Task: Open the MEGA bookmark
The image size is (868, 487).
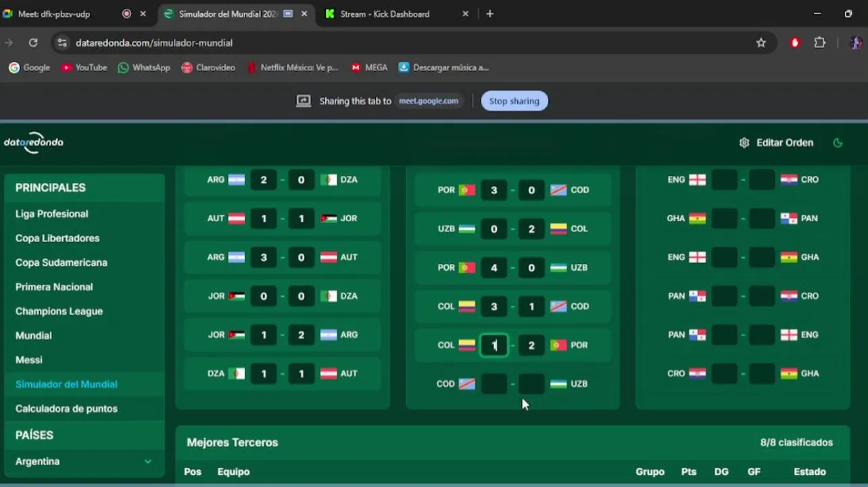Action: tap(369, 68)
